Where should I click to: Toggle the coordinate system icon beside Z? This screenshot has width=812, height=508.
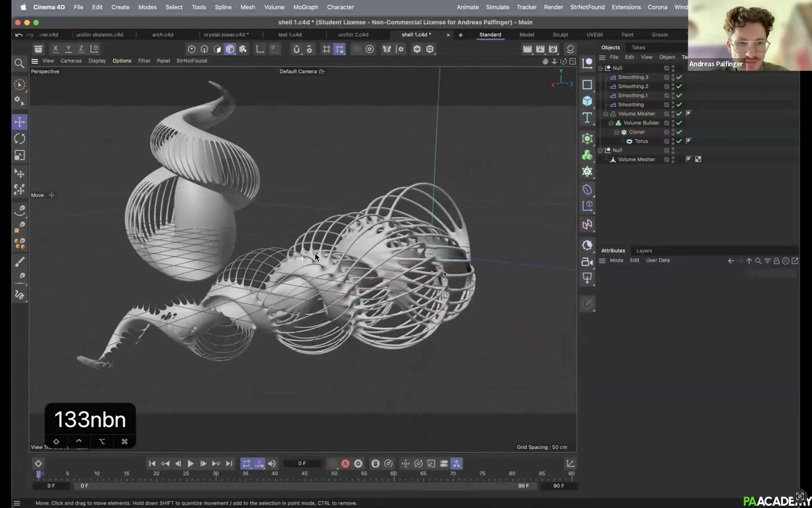point(94,49)
